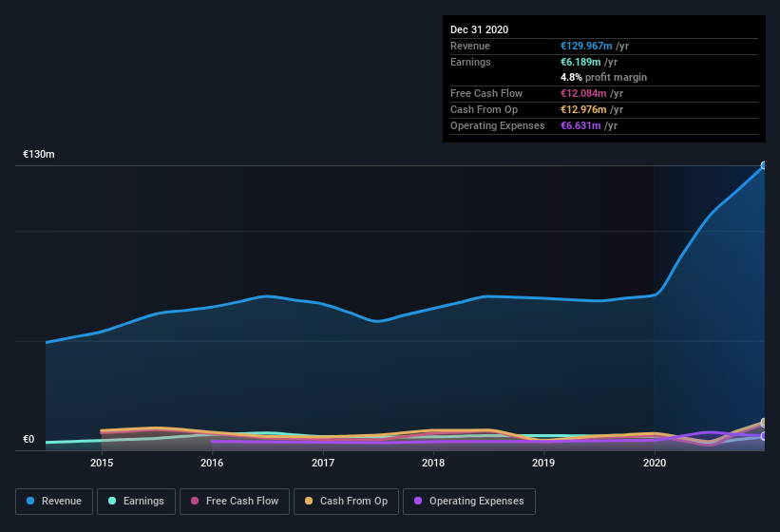Click the Revenue label in tooltip

(470, 46)
